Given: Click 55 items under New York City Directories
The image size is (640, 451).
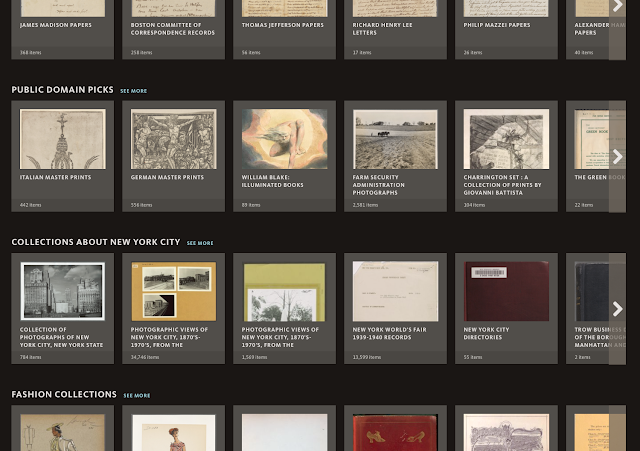Looking at the screenshot, I should tap(473, 357).
